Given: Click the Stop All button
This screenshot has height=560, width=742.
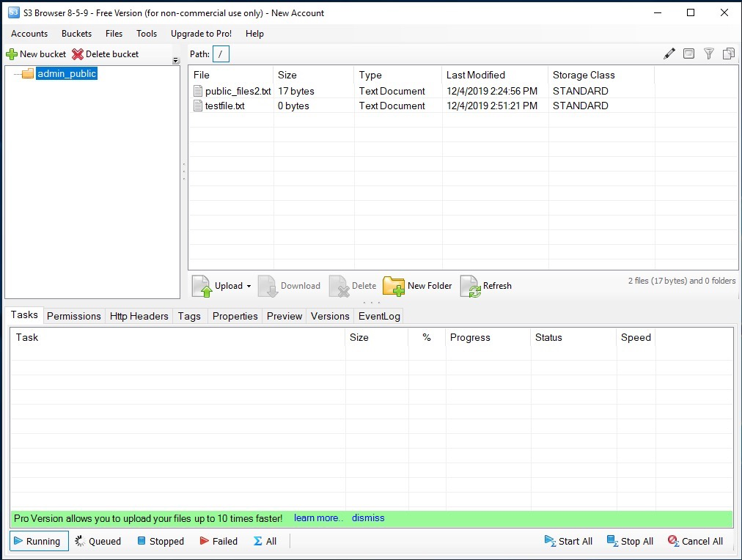Looking at the screenshot, I should [x=630, y=541].
